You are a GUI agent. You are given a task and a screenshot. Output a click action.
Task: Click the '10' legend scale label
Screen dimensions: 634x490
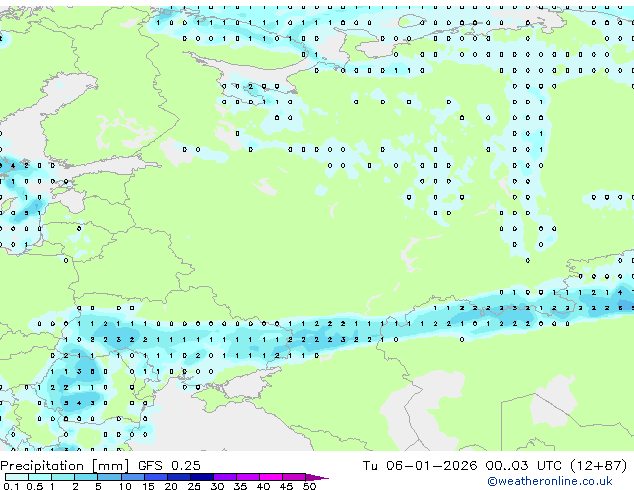point(125,486)
